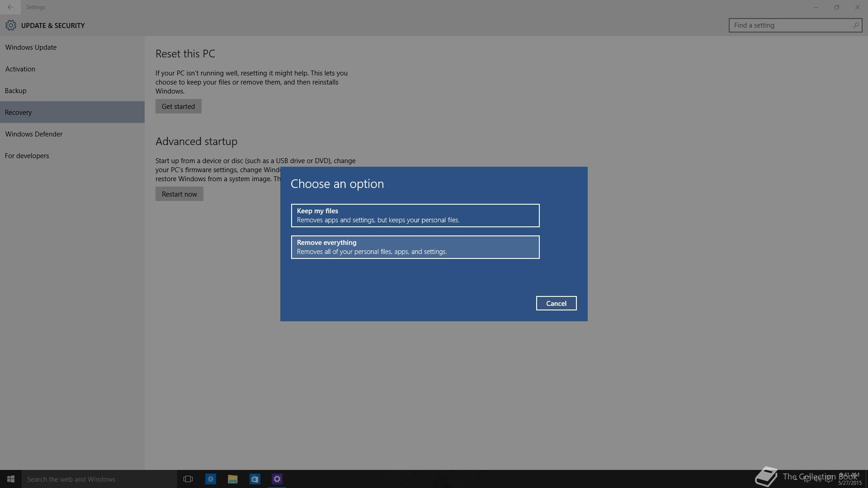Select Recovery in the sidebar
This screenshot has width=868, height=488.
pyautogui.click(x=72, y=112)
